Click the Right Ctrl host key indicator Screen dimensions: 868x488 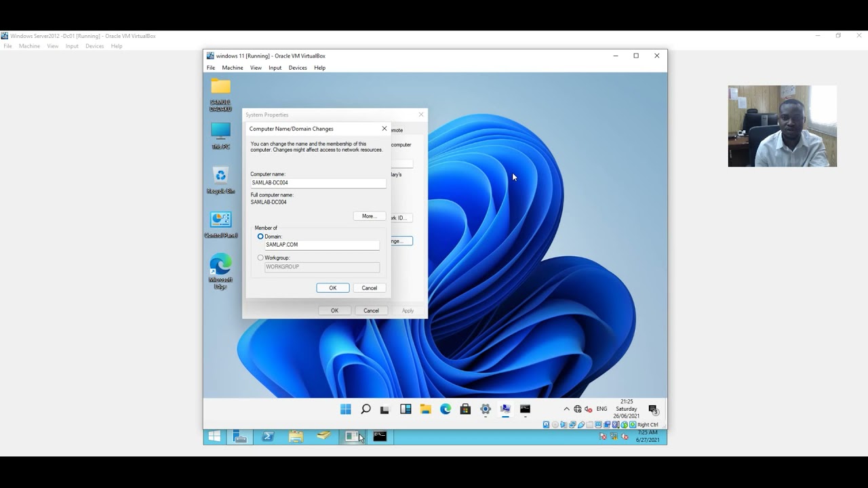pyautogui.click(x=648, y=425)
